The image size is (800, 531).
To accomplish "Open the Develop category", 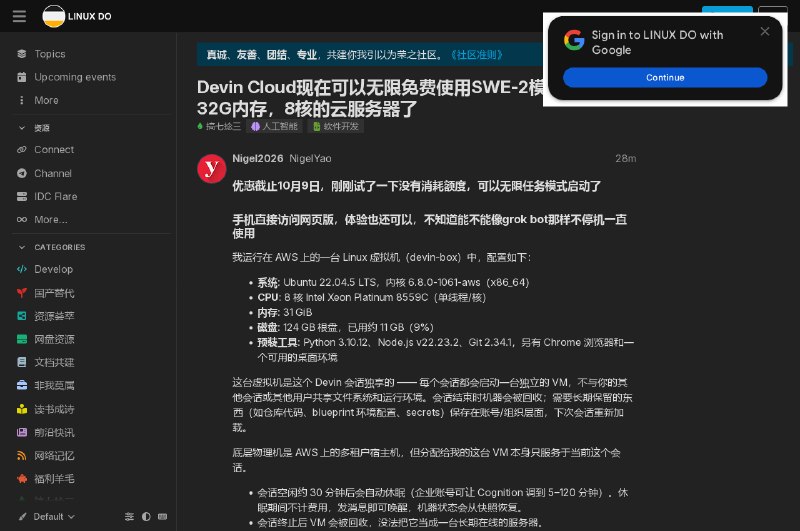I will [53, 269].
